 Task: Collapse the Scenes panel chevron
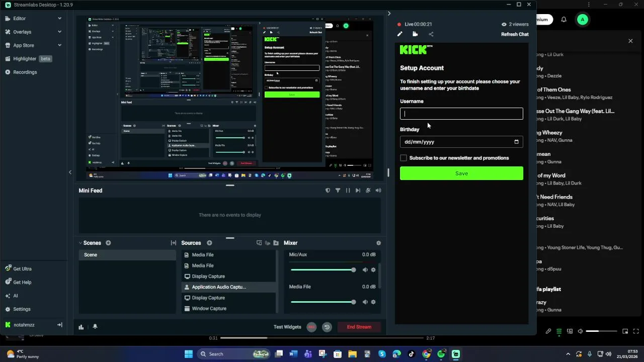pyautogui.click(x=80, y=243)
